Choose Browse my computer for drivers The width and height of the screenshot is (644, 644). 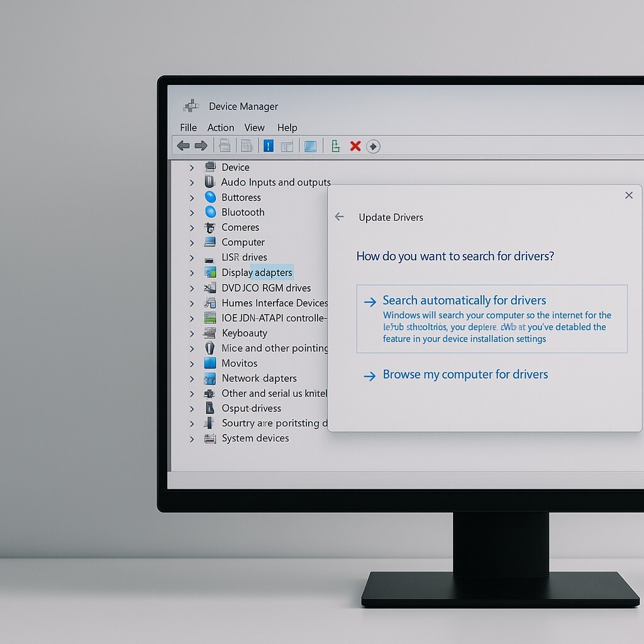[x=465, y=375]
